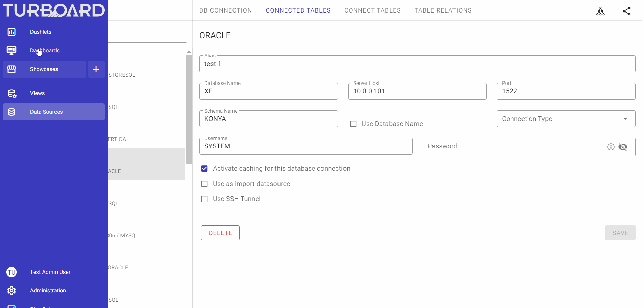This screenshot has width=644, height=308.
Task: Select the ERTICA data source row
Action: [x=147, y=132]
